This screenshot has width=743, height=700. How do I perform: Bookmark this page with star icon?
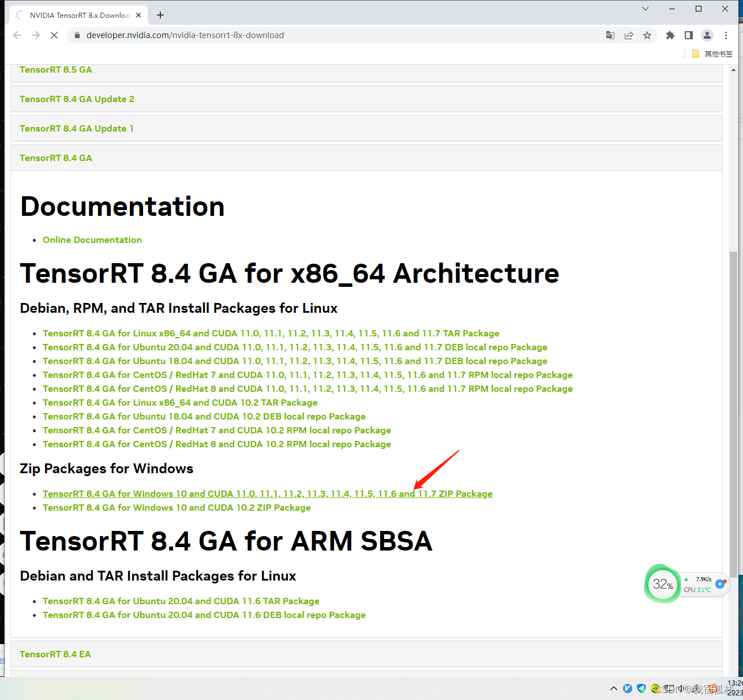(x=647, y=35)
